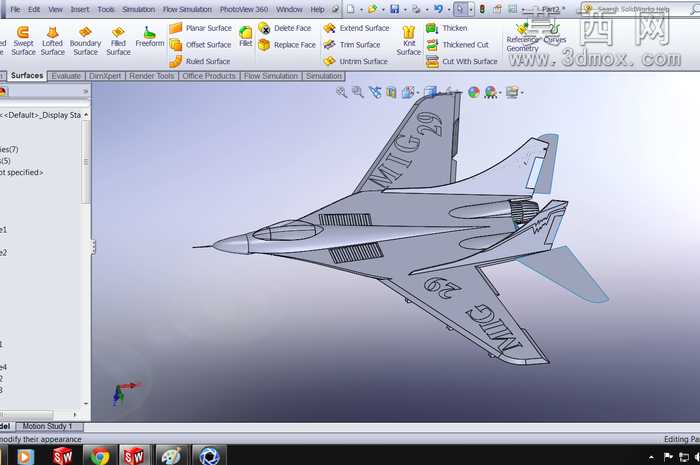This screenshot has width=700, height=465.
Task: Click the Save icon in top toolbar
Action: pyautogui.click(x=395, y=9)
